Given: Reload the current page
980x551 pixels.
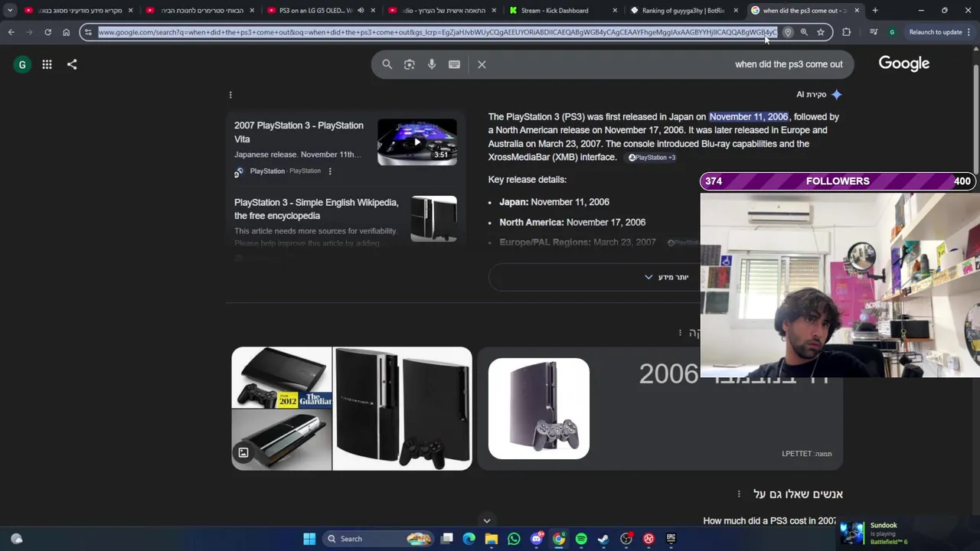Looking at the screenshot, I should (x=47, y=32).
